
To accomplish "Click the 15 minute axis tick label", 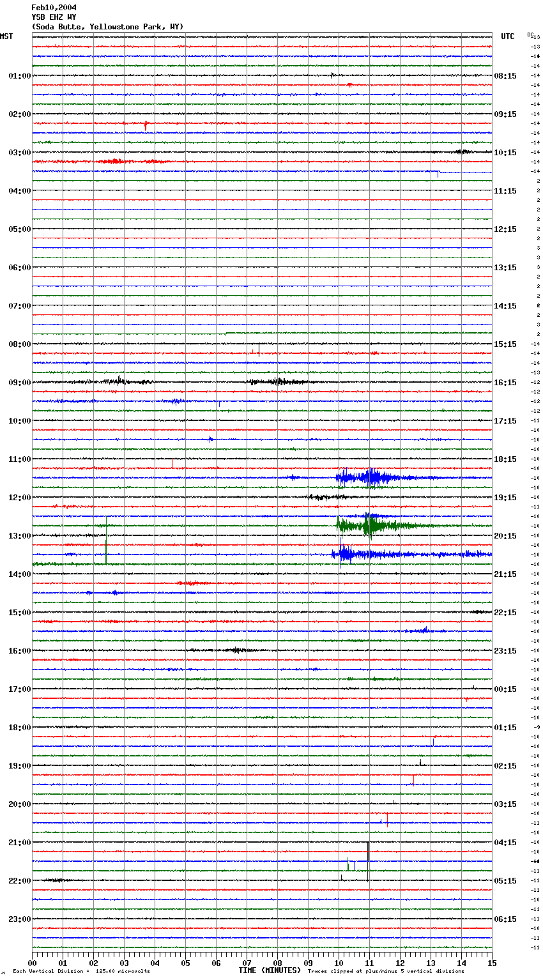I will [x=492, y=963].
